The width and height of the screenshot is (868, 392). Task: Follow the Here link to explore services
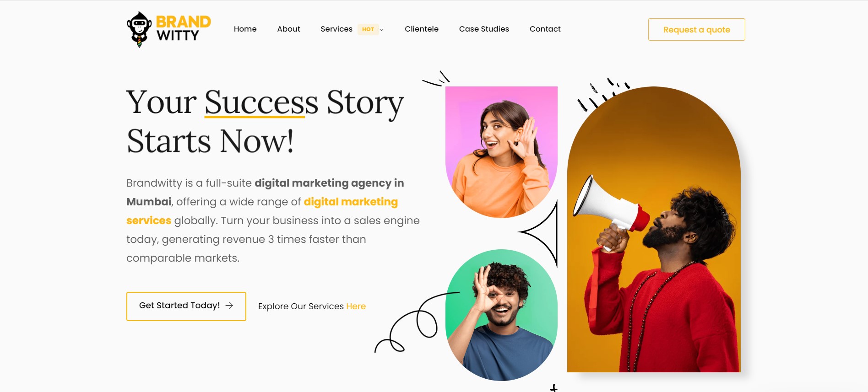click(x=356, y=306)
